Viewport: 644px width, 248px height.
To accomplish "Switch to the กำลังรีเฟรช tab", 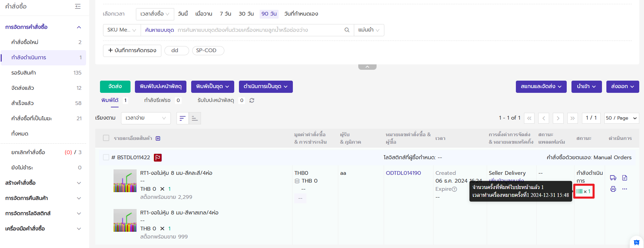I will 157,100.
